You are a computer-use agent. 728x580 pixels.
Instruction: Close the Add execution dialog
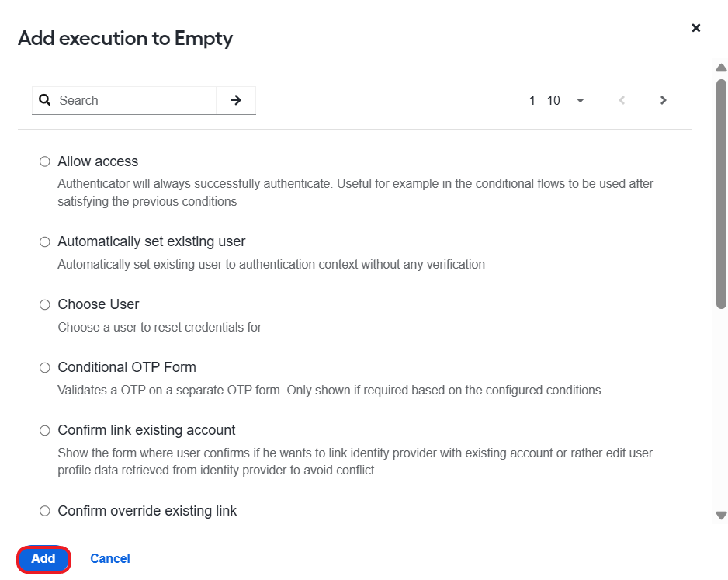coord(695,28)
